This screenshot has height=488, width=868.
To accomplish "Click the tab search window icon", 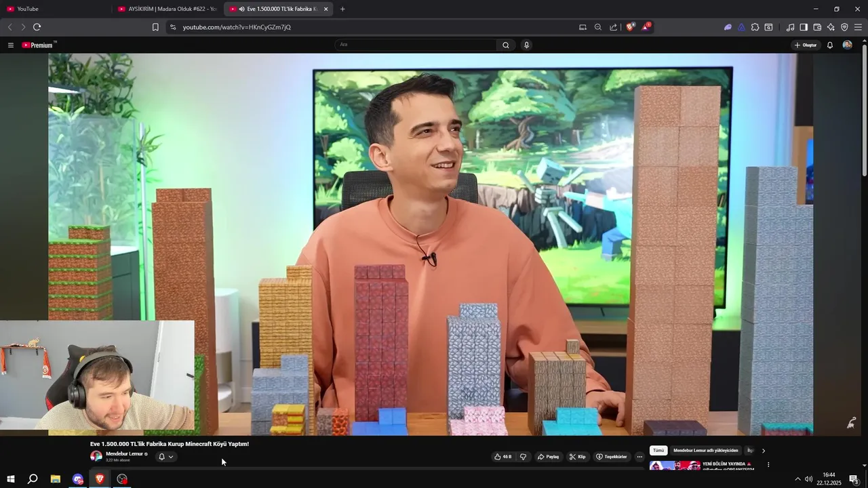I will pyautogui.click(x=768, y=27).
